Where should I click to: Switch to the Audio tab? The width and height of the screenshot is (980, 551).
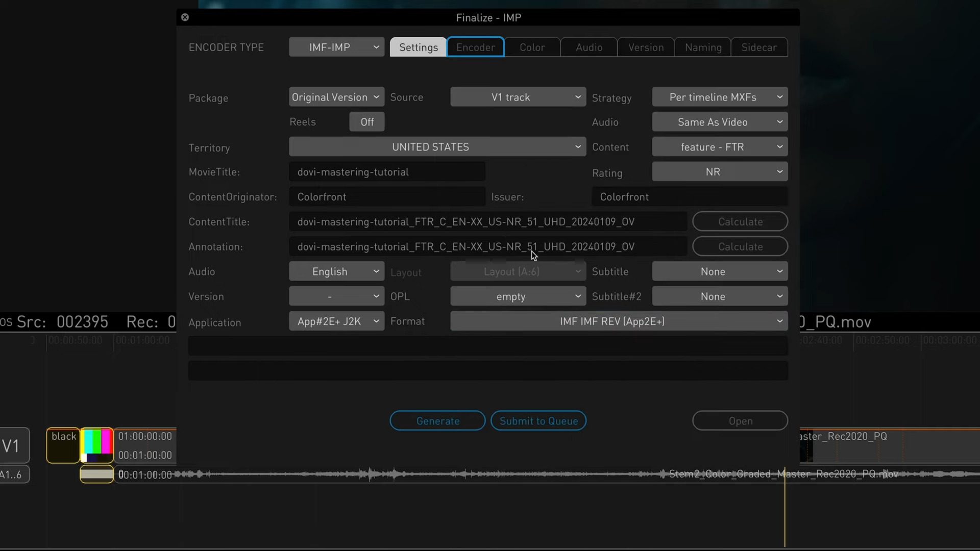(588, 46)
